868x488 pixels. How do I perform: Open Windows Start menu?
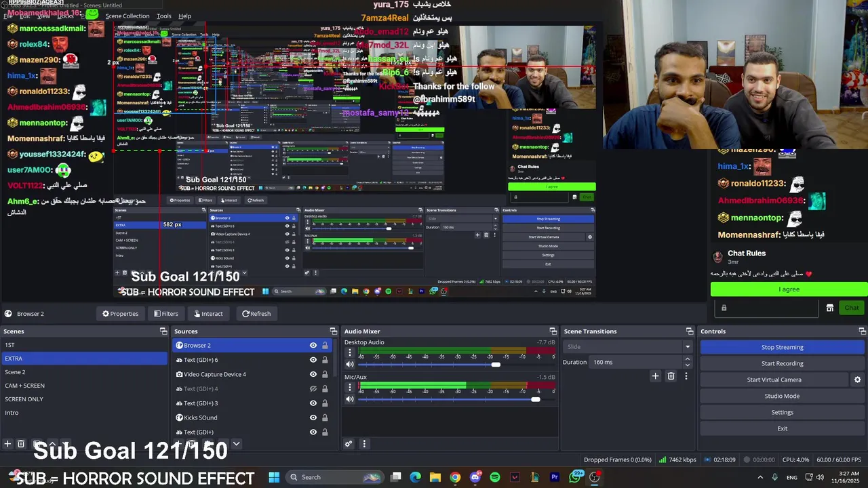pos(274,477)
